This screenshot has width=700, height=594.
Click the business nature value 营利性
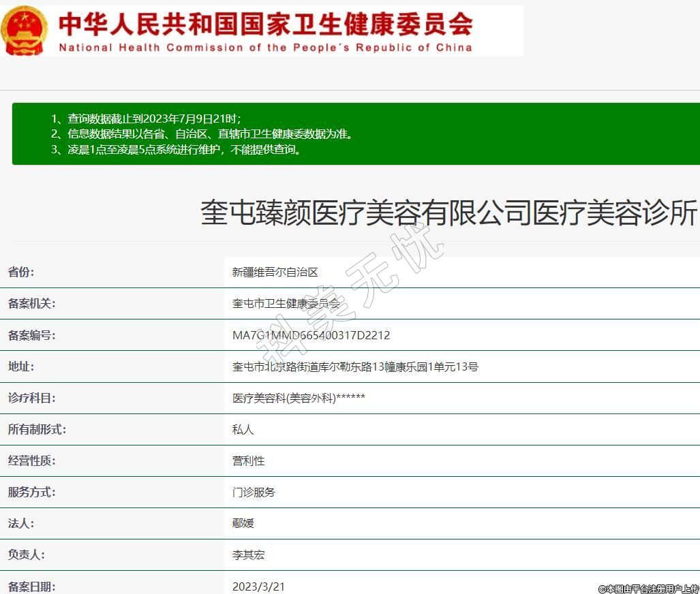pos(248,460)
